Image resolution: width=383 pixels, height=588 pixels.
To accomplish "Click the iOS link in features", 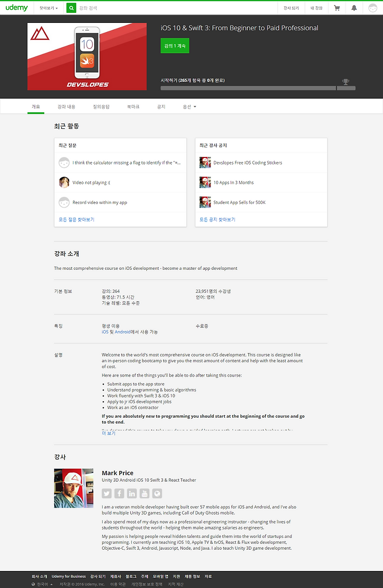I will 105,332.
